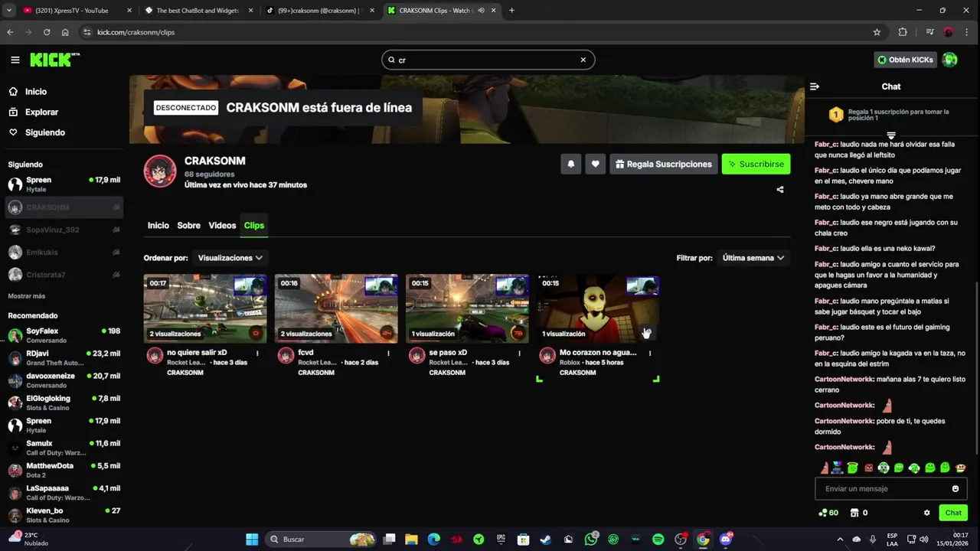Open Kleven_bo recommended channel

pos(64,515)
